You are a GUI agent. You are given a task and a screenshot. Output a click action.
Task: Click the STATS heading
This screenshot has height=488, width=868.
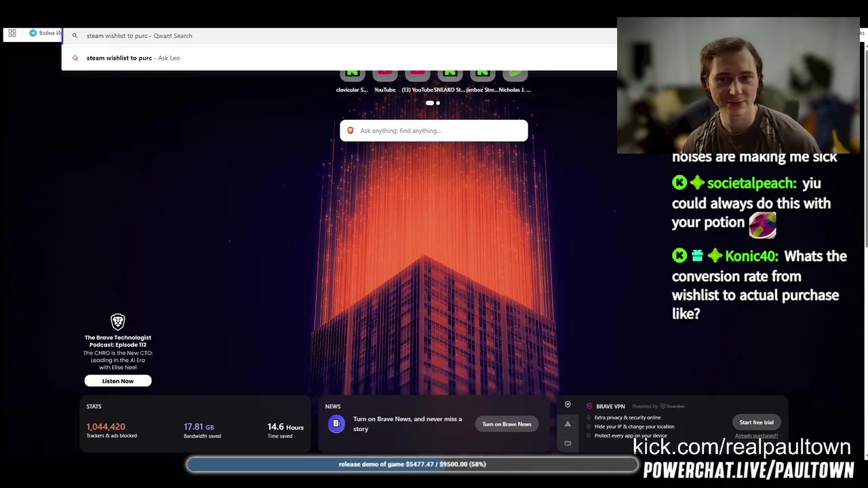coord(94,407)
